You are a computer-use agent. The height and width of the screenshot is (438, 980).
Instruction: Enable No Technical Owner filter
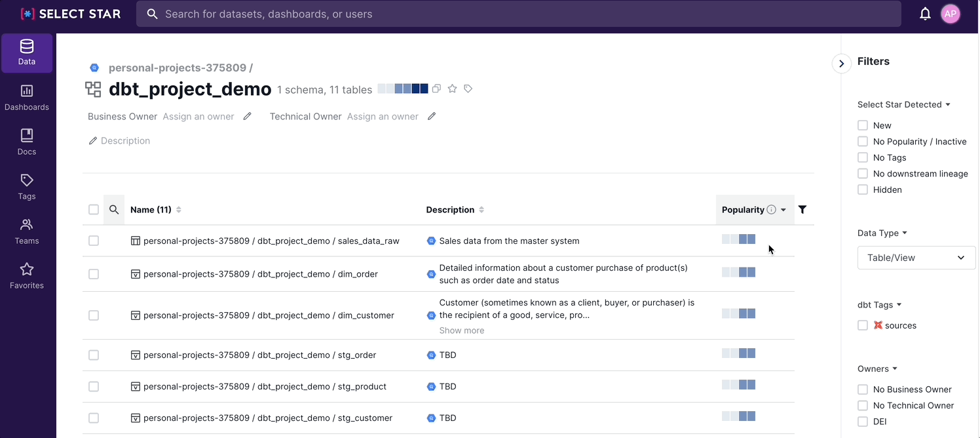click(863, 405)
